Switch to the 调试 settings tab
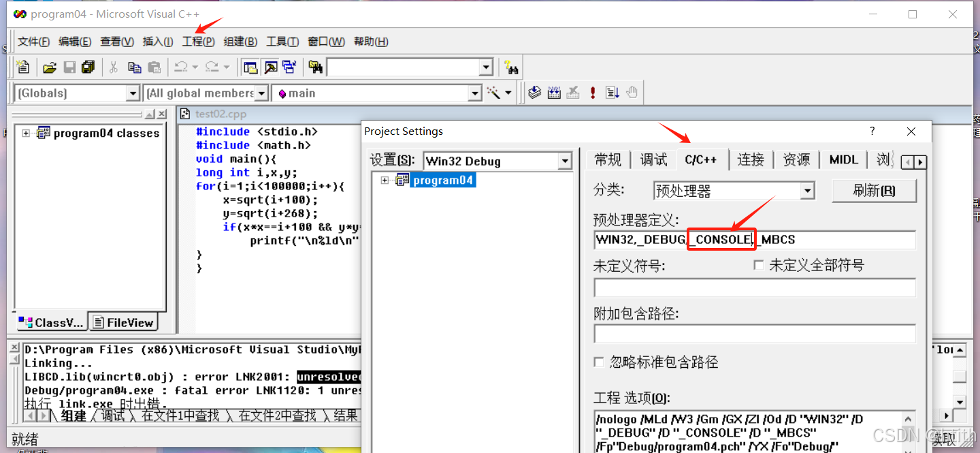980x453 pixels. (653, 160)
